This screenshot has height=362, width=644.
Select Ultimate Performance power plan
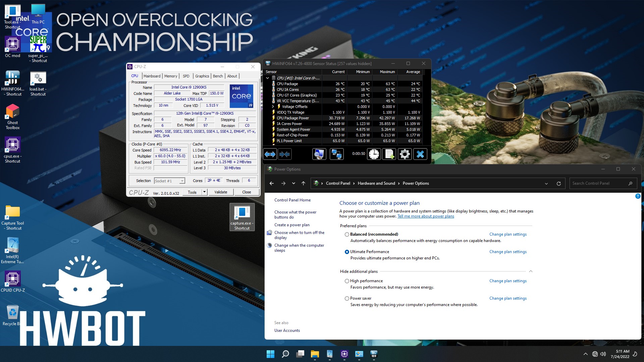coord(347,252)
